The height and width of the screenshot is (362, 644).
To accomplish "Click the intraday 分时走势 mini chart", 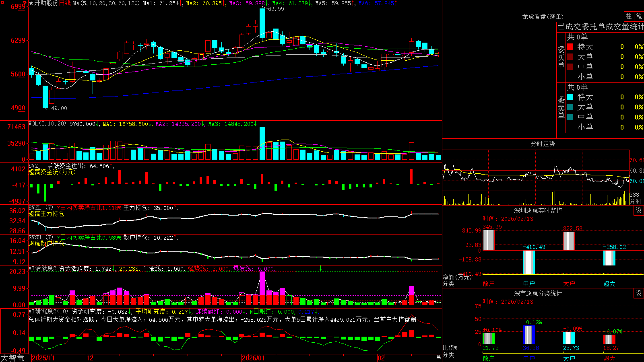I will (536, 177).
